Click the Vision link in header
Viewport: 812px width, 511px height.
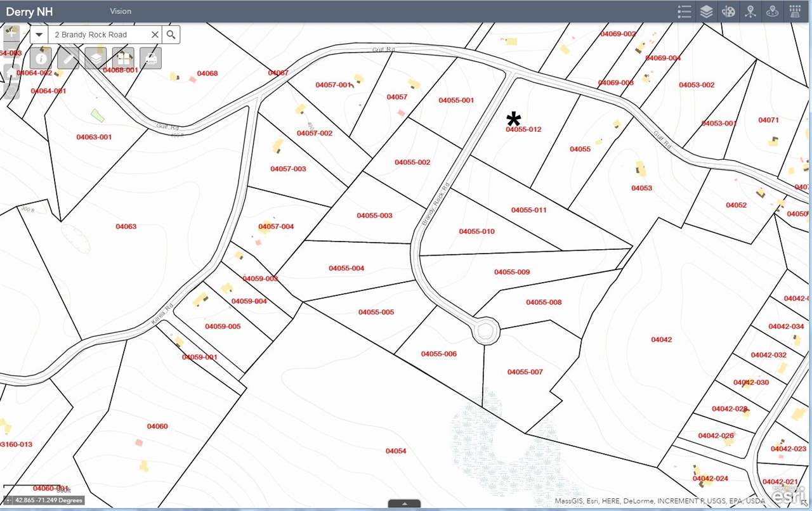click(x=121, y=11)
